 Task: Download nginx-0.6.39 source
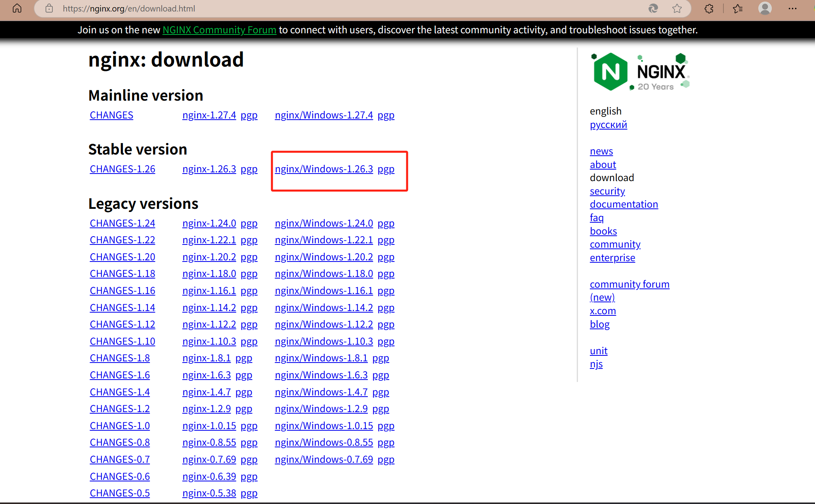(x=209, y=476)
